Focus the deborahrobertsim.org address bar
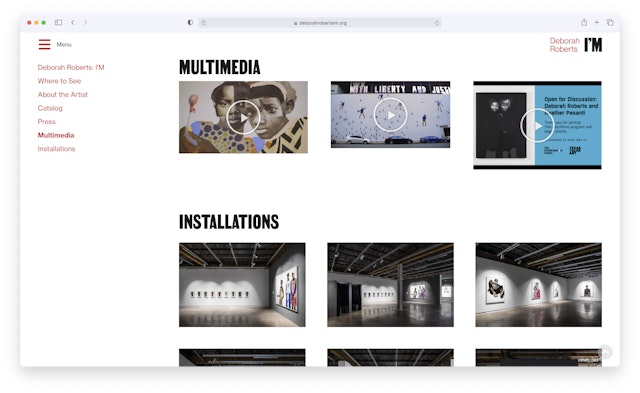Image resolution: width=640 pixels, height=393 pixels. (320, 23)
